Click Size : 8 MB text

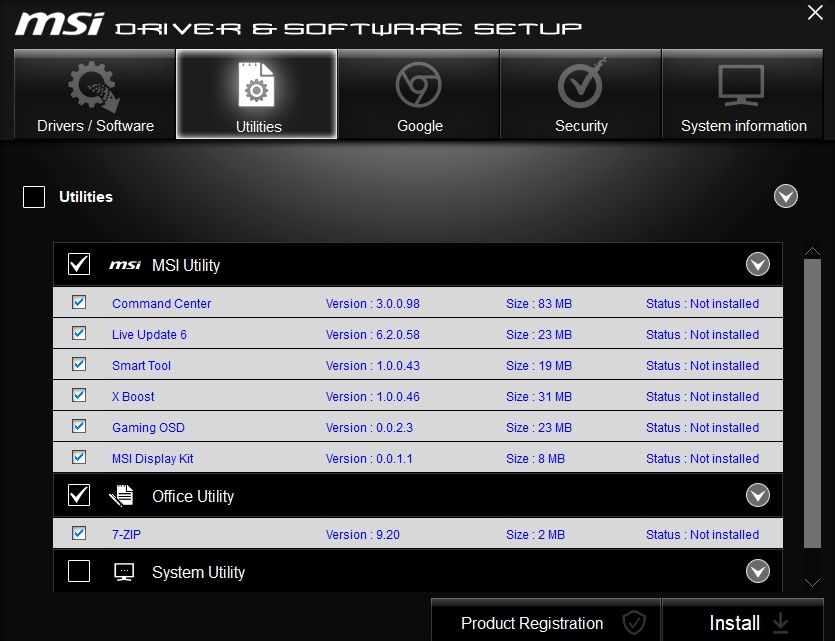click(535, 458)
